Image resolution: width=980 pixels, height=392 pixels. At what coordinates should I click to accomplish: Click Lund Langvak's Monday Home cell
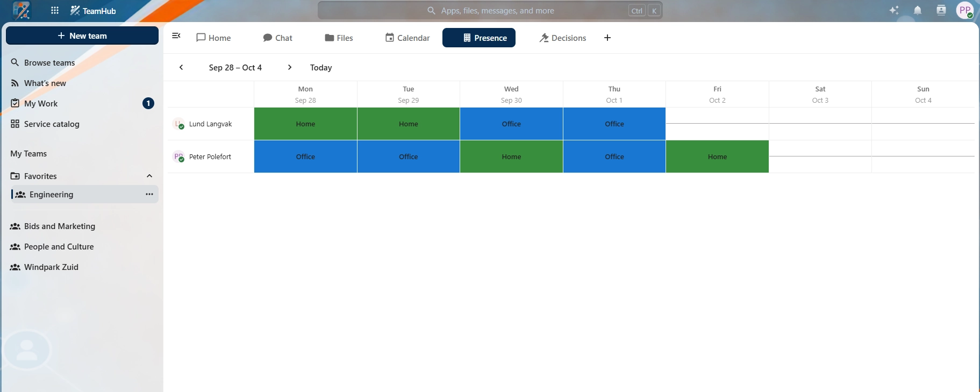point(305,124)
